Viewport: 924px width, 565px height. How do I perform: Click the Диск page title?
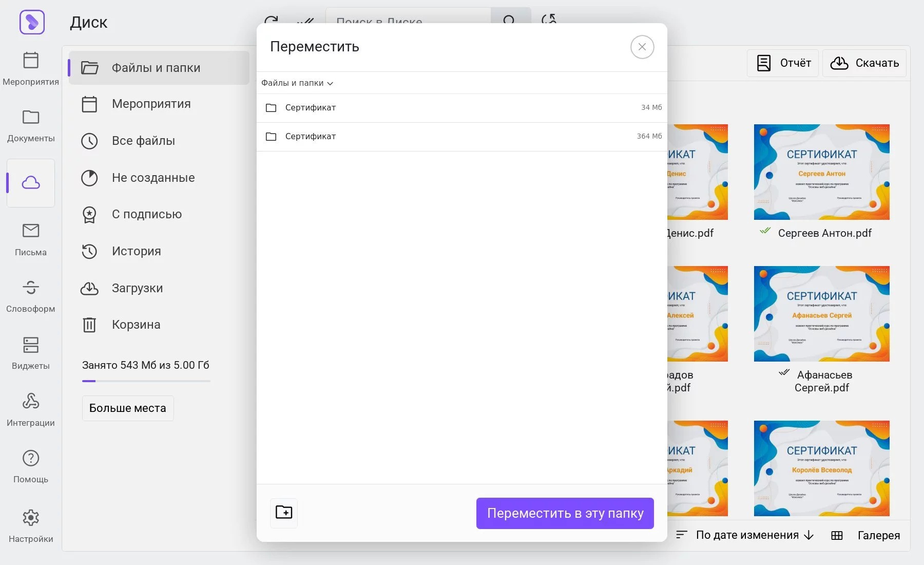tap(88, 22)
